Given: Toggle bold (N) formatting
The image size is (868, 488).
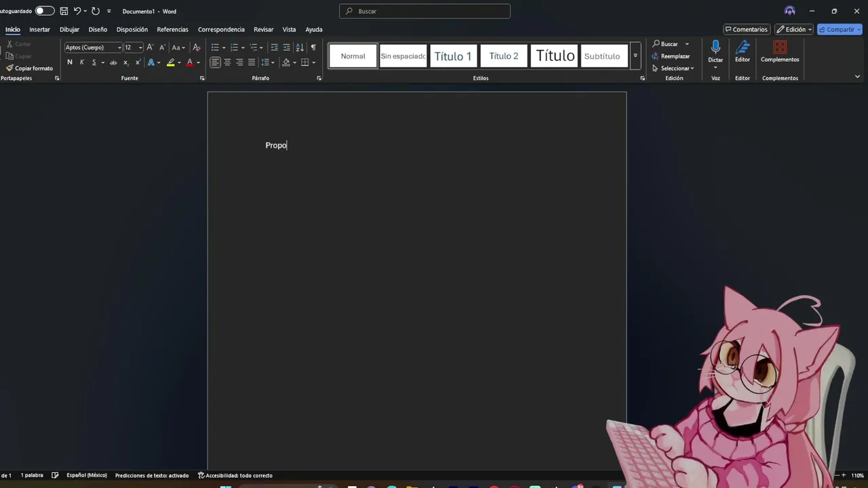Looking at the screenshot, I should click(70, 62).
